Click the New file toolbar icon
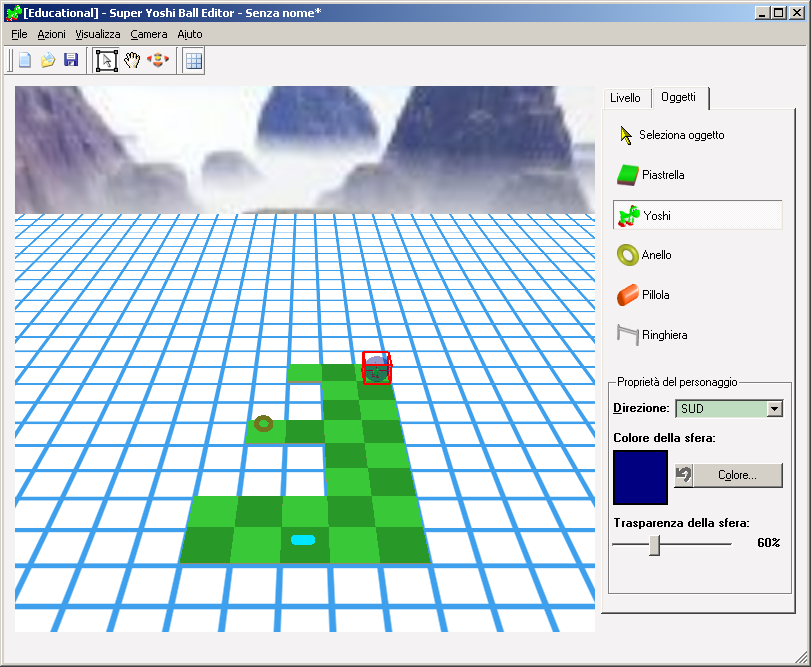The height and width of the screenshot is (667, 811). point(24,60)
